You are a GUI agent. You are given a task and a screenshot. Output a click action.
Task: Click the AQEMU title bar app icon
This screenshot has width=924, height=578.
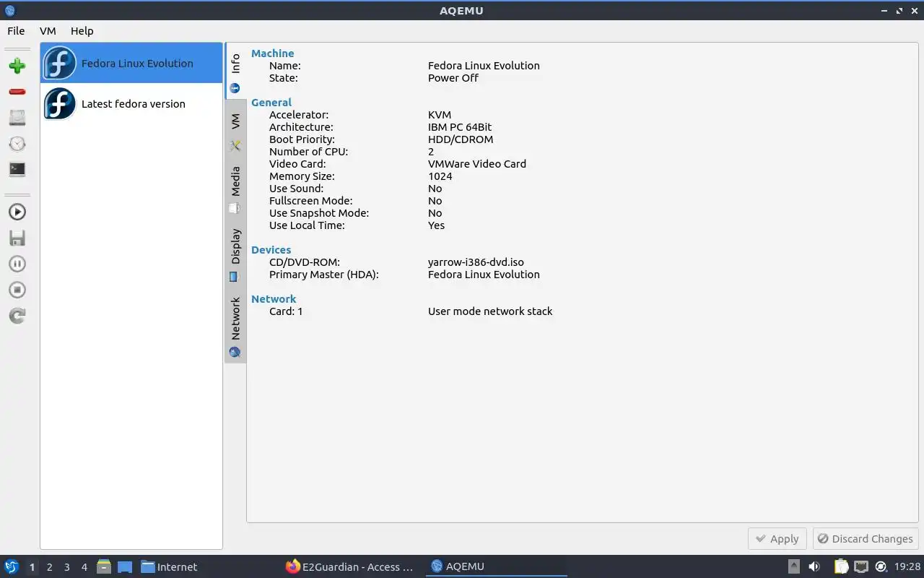point(9,10)
